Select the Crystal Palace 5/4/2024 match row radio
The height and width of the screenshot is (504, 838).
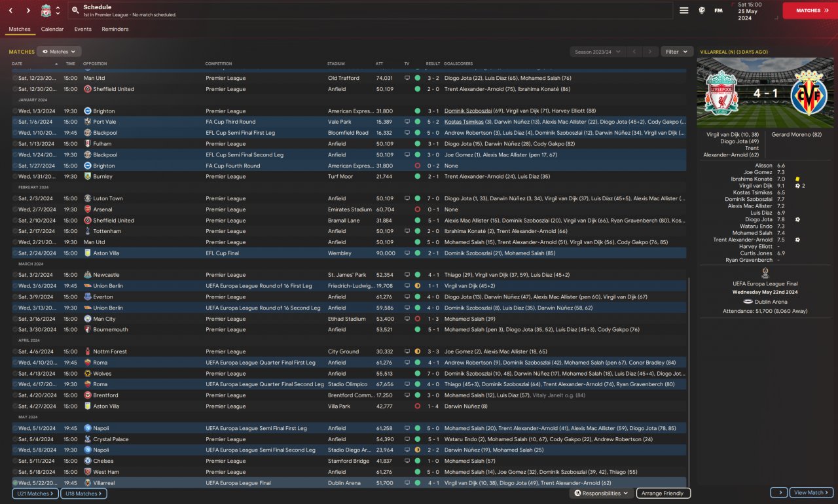click(x=15, y=439)
